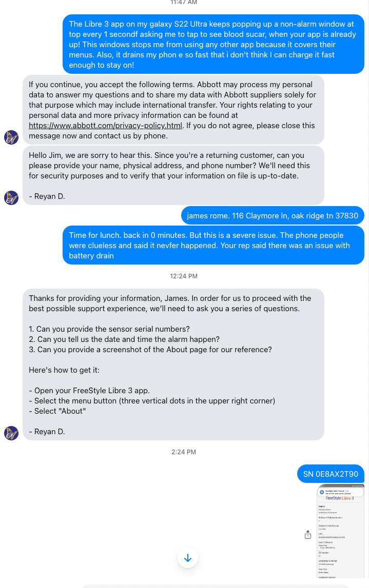Tap the scroll-to-bottom down arrow

(188, 558)
